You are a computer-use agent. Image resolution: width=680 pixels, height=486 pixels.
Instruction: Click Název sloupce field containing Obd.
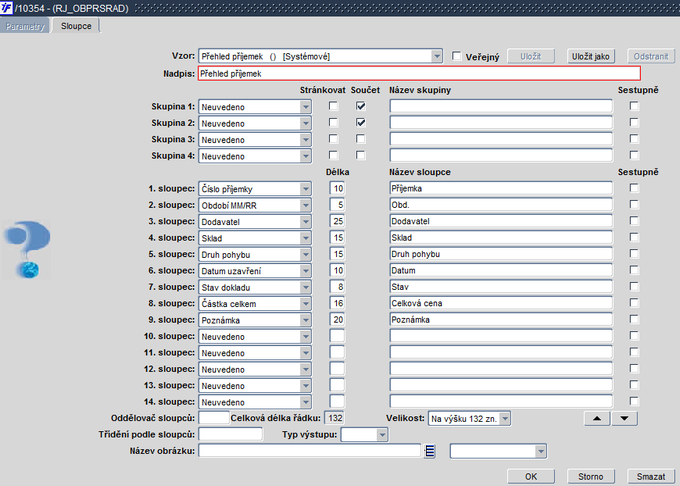click(x=501, y=205)
